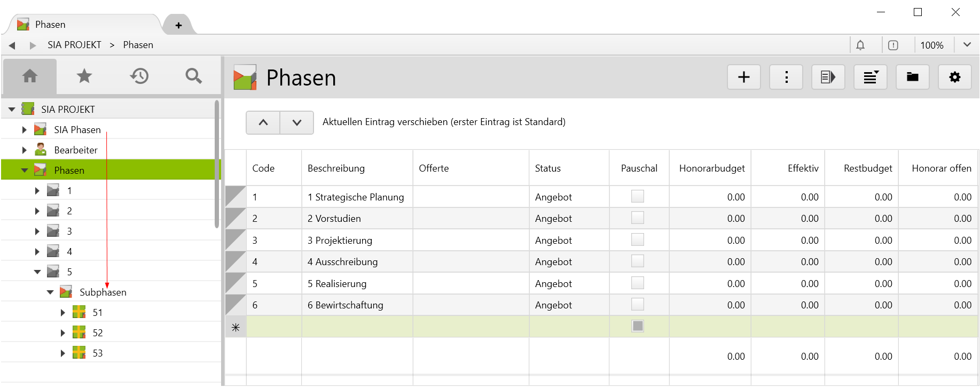Open the favorites star tab
This screenshot has height=387, width=980.
click(84, 76)
